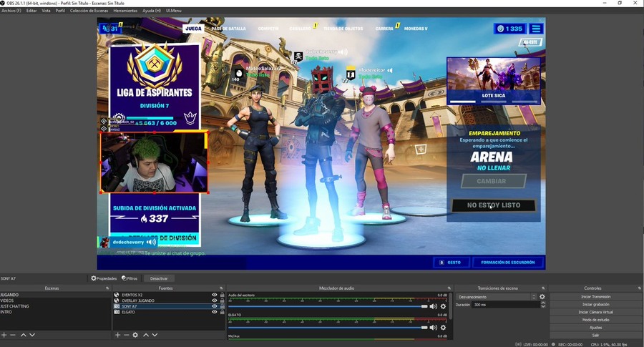This screenshot has height=347, width=644.
Task: Click the Duración 300 ms field
Action: point(507,305)
